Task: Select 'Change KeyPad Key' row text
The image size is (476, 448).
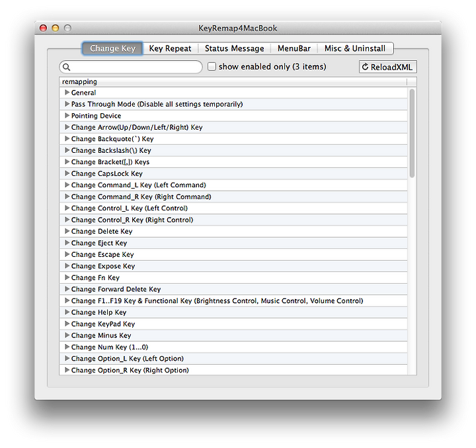Action: (103, 324)
